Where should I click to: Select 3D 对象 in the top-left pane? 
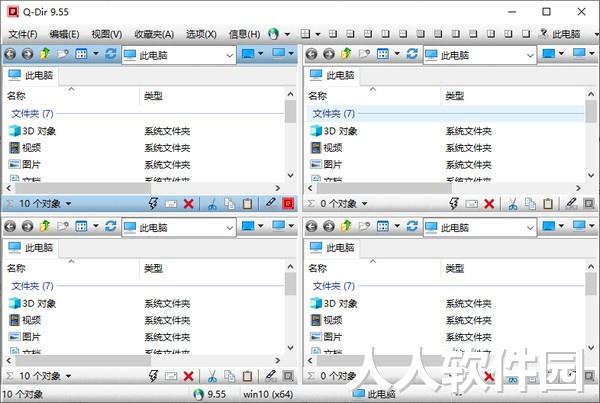pos(33,131)
